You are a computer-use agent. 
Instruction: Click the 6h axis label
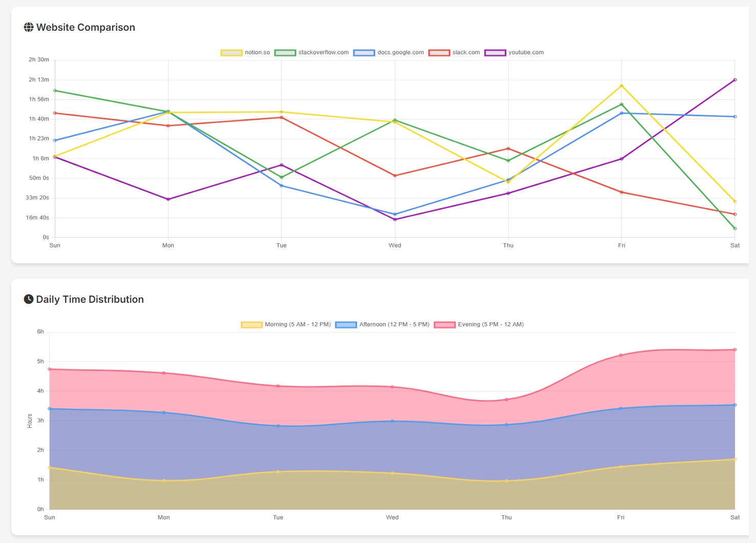pyautogui.click(x=40, y=331)
